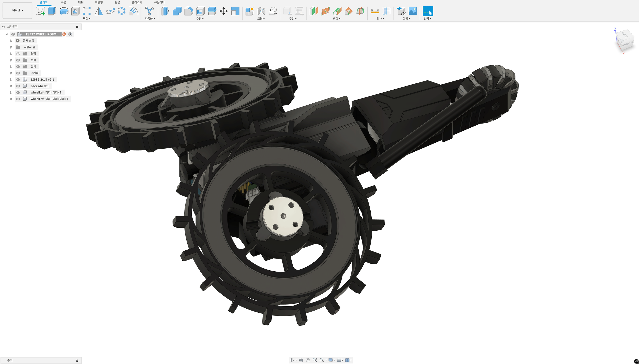Choose the Fillet tool icon
The image size is (639, 364).
pyautogui.click(x=189, y=11)
